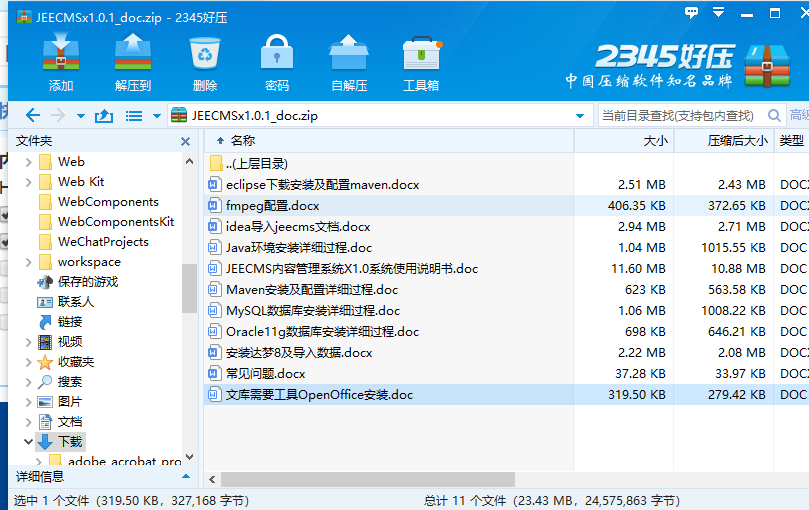Expand the 视频 tree node
This screenshot has width=809, height=510.
click(x=29, y=342)
